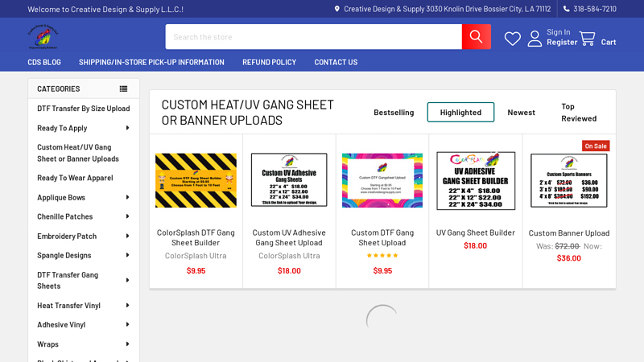Open the Contact Us page
The image size is (644, 362).
[336, 62]
